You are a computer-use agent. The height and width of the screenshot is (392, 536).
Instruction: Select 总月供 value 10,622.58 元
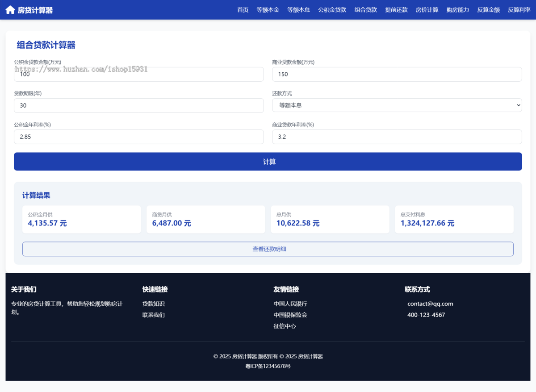pyautogui.click(x=298, y=223)
